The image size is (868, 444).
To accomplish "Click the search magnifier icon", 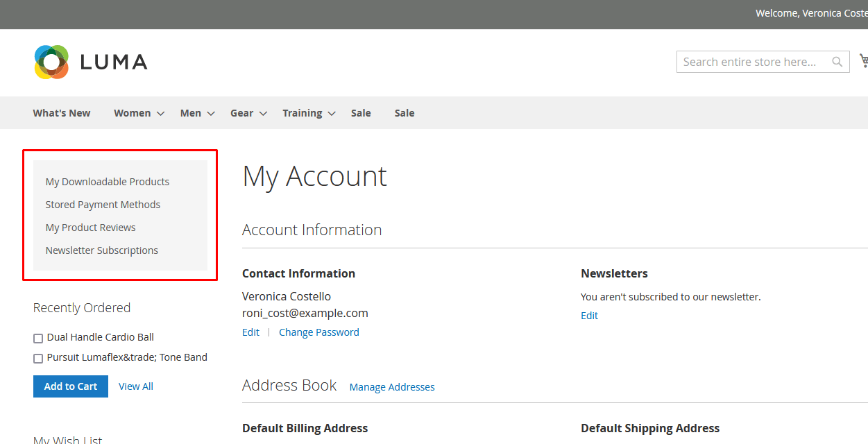I will coord(837,62).
